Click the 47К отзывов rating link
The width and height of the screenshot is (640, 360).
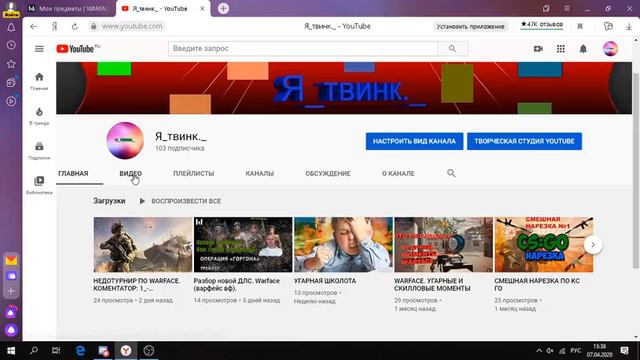coord(542,24)
